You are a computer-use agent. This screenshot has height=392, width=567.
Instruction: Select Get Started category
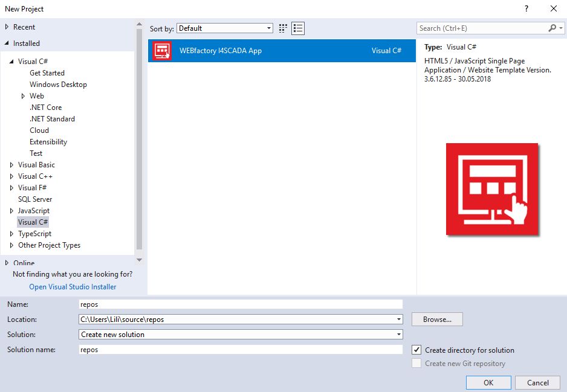click(x=47, y=73)
